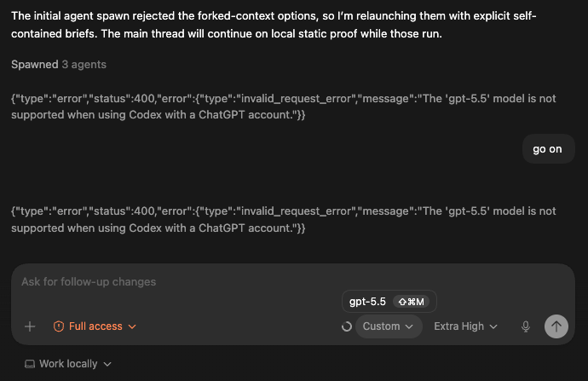Open the Custom model dropdown
588x381 pixels.
coord(389,326)
